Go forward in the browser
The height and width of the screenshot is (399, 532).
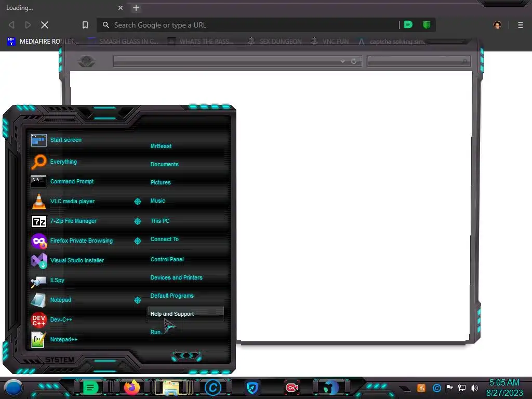28,25
